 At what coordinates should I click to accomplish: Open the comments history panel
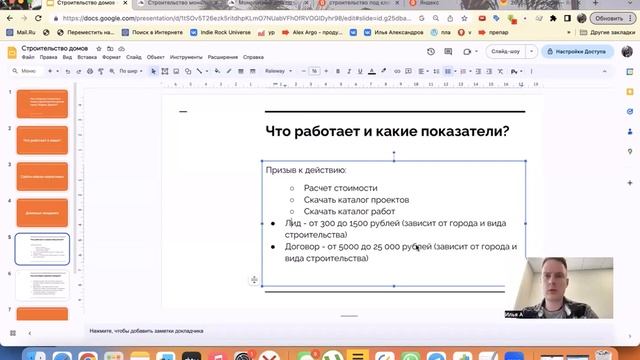[x=448, y=51]
